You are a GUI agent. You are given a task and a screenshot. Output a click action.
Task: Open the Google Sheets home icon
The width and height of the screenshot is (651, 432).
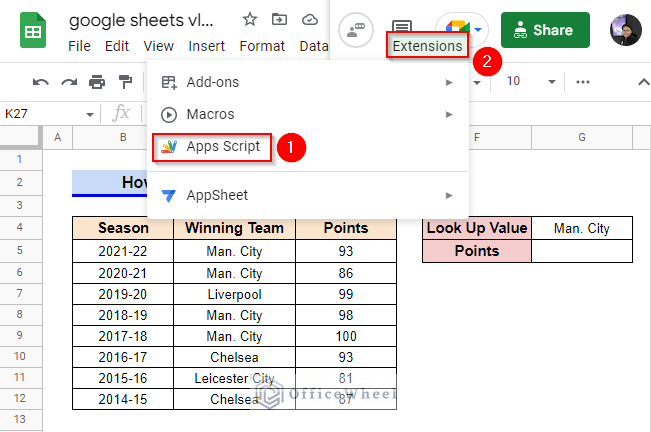pos(33,30)
